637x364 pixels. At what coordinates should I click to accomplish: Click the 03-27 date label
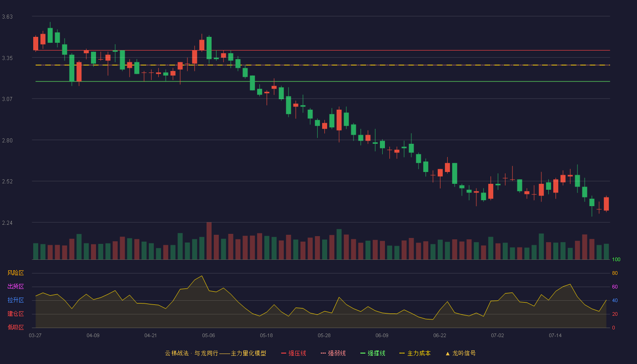(35, 335)
